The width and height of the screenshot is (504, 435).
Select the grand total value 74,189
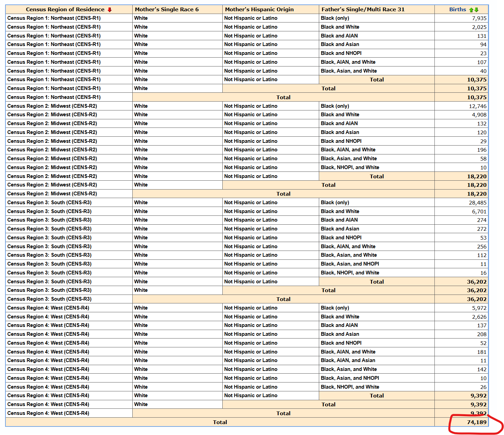[x=477, y=422]
